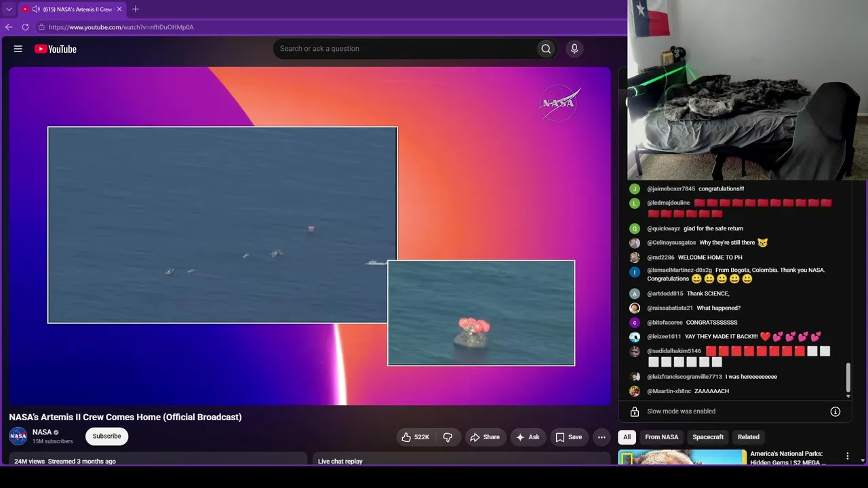Image resolution: width=868 pixels, height=488 pixels.
Task: Click the '15M subscribers' text
Action: pyautogui.click(x=53, y=442)
